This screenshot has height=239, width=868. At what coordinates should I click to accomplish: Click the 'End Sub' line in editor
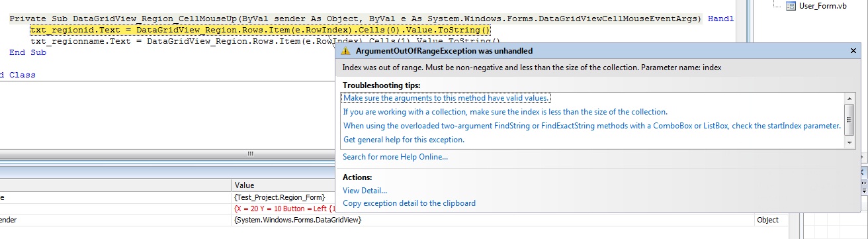click(x=28, y=52)
